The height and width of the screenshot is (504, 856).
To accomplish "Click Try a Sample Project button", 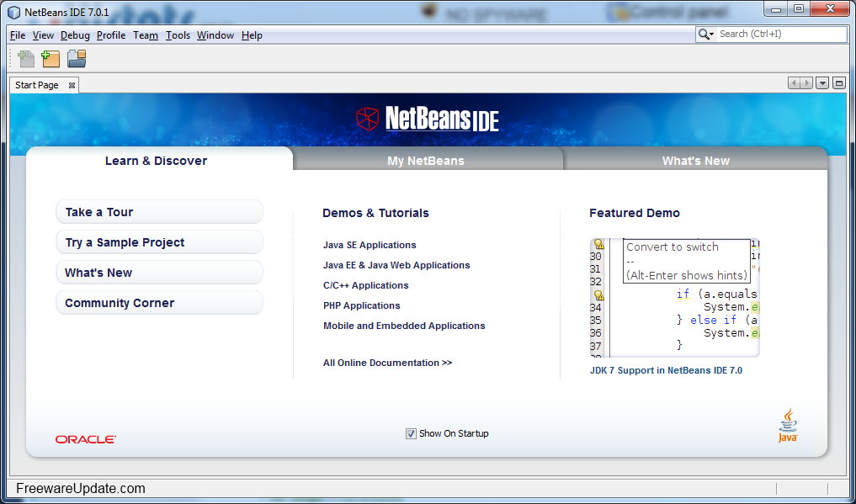I will [x=159, y=242].
